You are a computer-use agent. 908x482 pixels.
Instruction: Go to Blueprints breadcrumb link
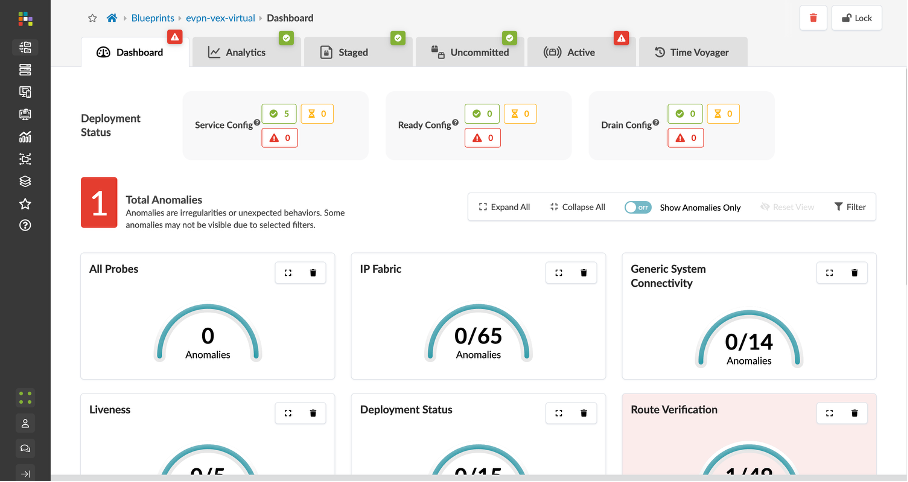(153, 18)
